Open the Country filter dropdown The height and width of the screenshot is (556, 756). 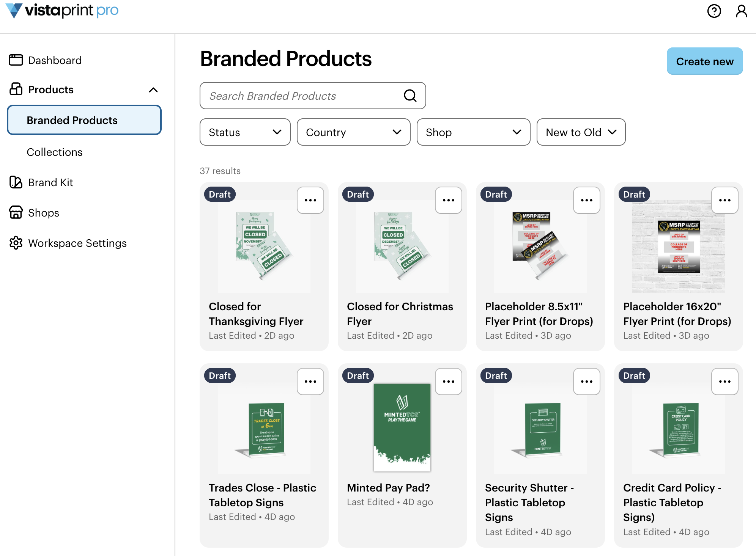point(354,132)
